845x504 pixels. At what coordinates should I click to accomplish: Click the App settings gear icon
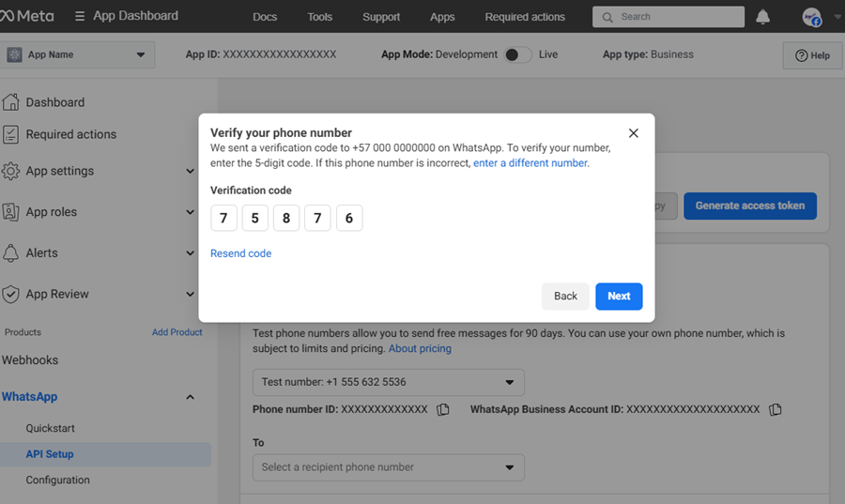10,171
